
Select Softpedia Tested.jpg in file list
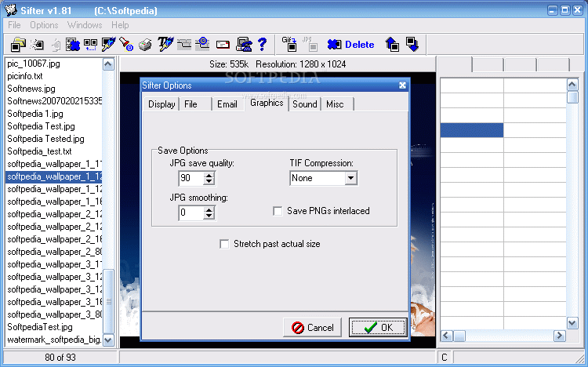pos(45,139)
